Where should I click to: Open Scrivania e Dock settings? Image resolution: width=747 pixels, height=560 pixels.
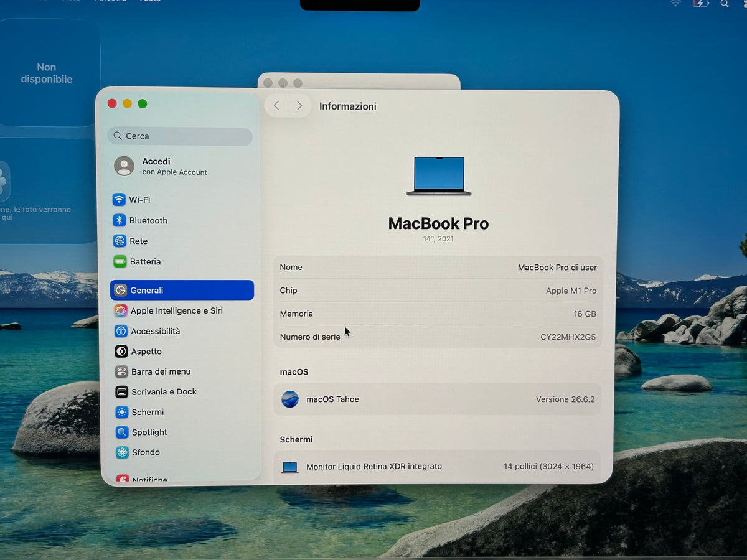click(x=182, y=391)
